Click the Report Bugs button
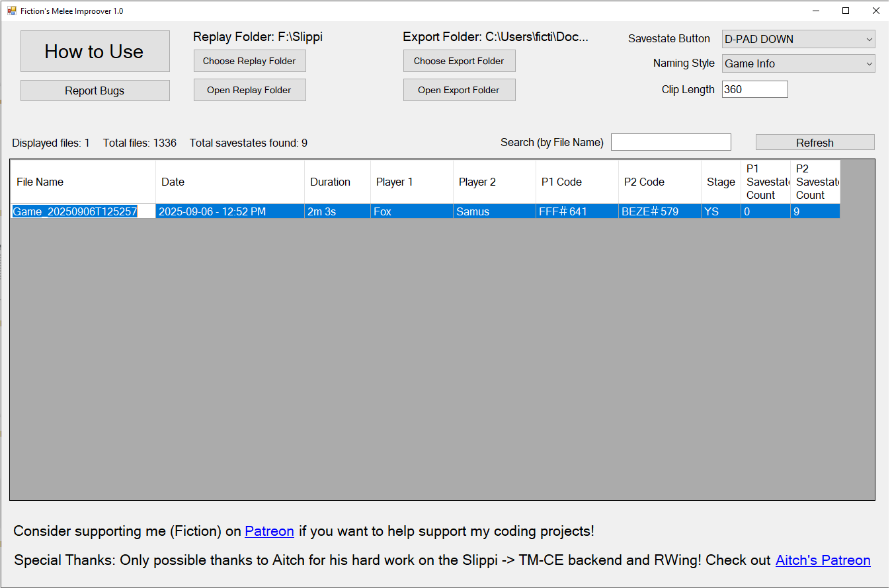The height and width of the screenshot is (588, 890). point(95,91)
